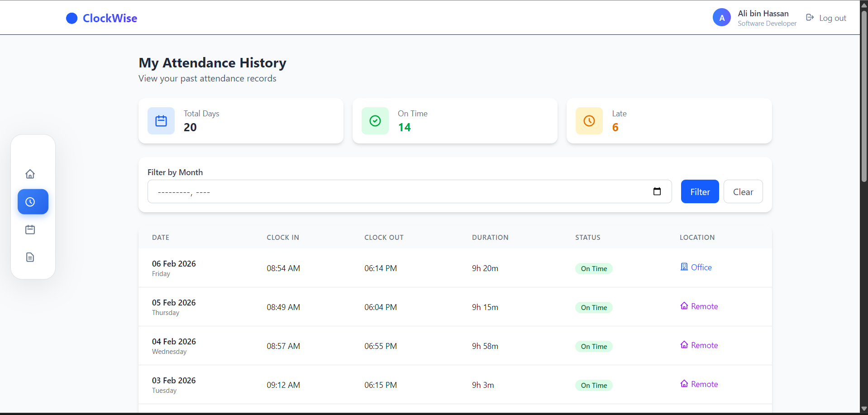Open the month picker calendar icon
Viewport: 868px width, 415px height.
pos(657,191)
